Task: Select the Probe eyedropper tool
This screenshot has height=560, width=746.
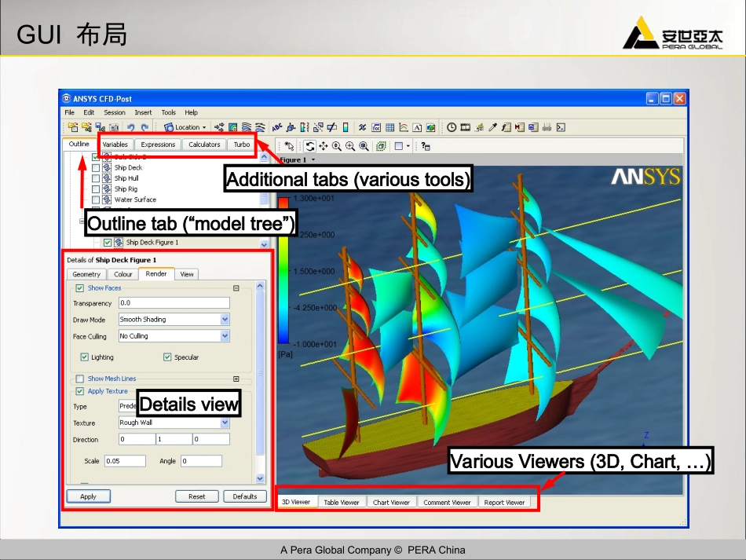Action: click(493, 127)
